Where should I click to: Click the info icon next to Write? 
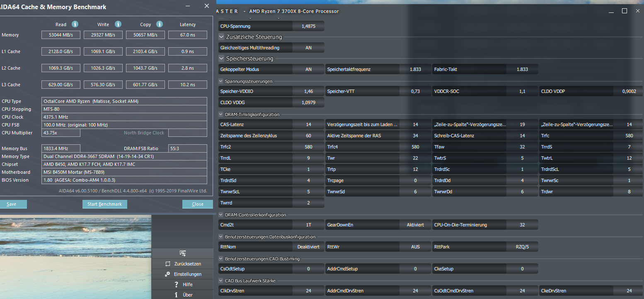118,24
